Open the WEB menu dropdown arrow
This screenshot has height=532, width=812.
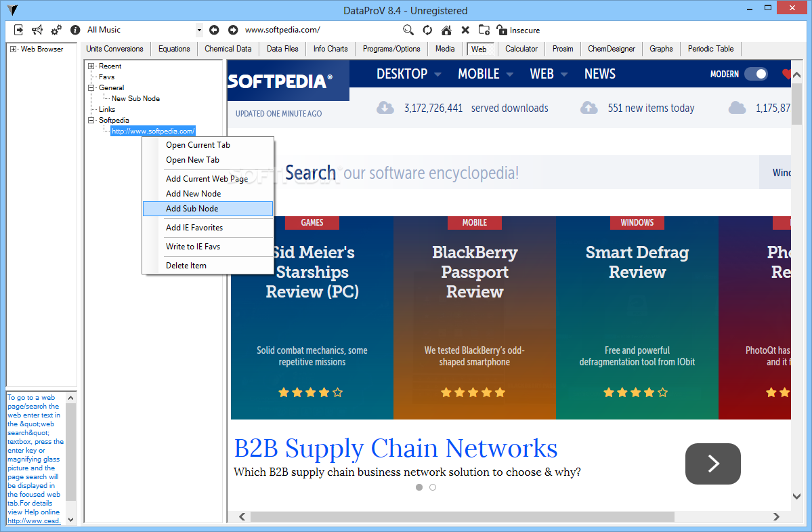click(564, 75)
